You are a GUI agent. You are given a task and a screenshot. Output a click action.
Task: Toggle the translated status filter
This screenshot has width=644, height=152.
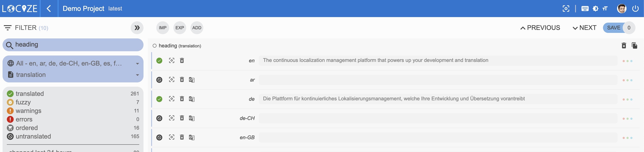tap(29, 94)
